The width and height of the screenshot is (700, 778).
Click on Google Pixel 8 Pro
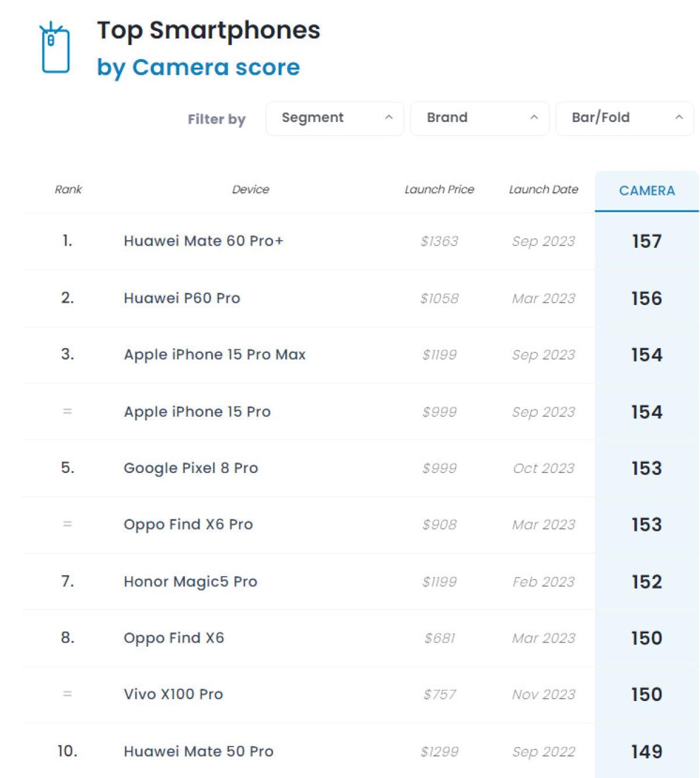click(191, 468)
